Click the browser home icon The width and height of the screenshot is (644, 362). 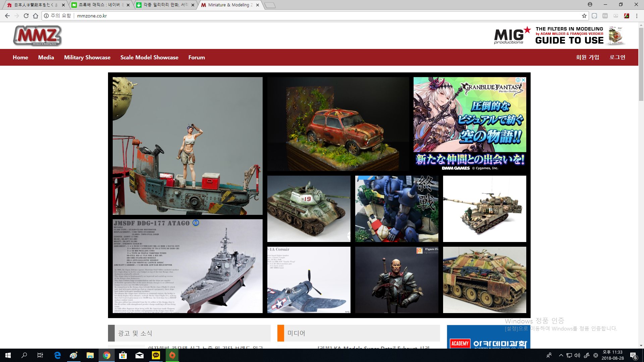[36, 16]
